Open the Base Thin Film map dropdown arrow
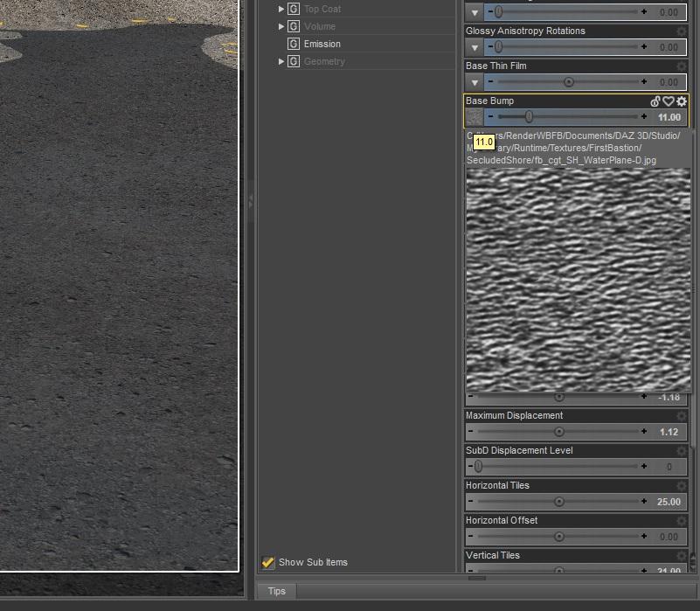 475,83
